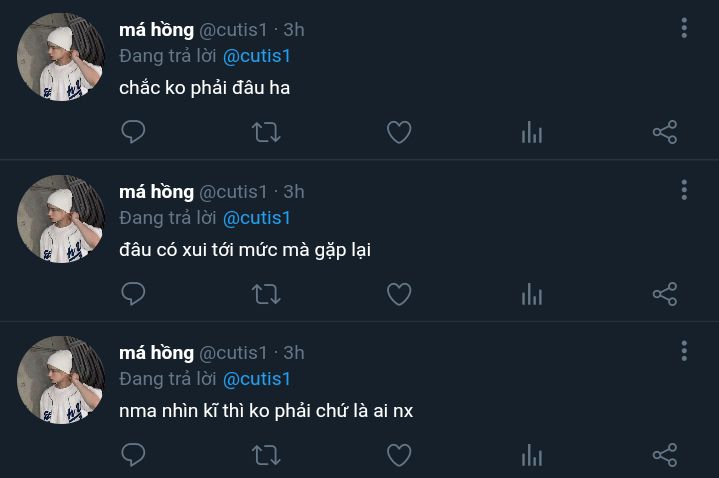Viewport: 719px width, 478px height.
Task: Click the @cutis1 reply link in third tweet
Action: tap(256, 379)
